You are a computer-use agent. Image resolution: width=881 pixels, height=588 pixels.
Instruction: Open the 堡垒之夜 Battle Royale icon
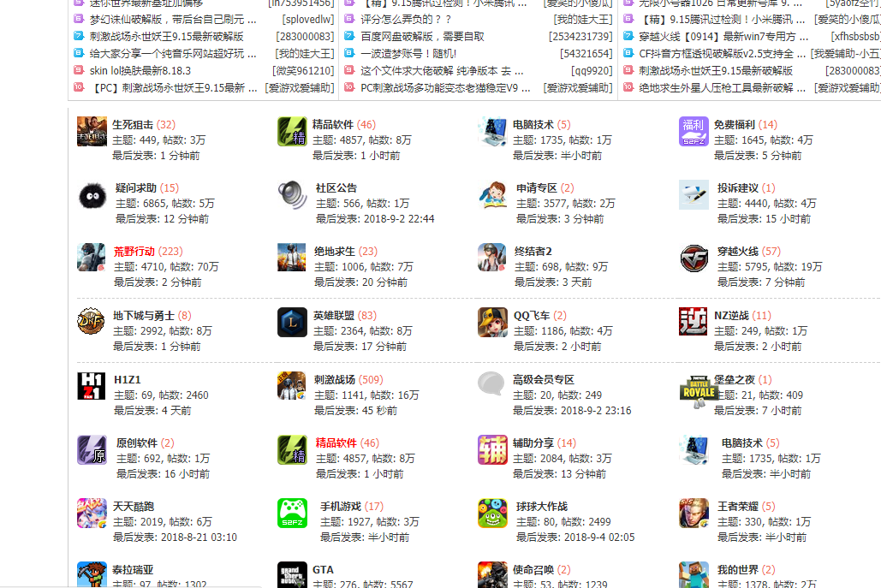[698, 391]
